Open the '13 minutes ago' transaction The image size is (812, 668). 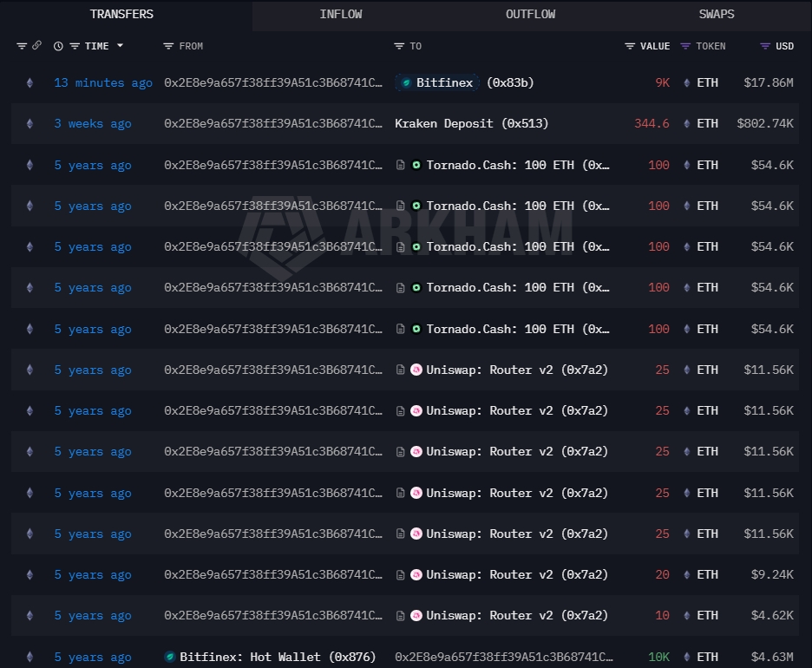point(103,83)
